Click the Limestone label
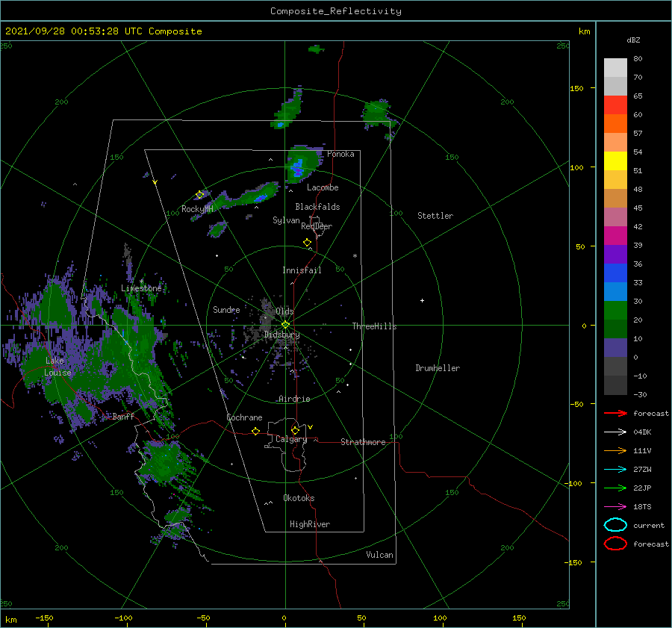The height and width of the screenshot is (628, 672). 141,288
